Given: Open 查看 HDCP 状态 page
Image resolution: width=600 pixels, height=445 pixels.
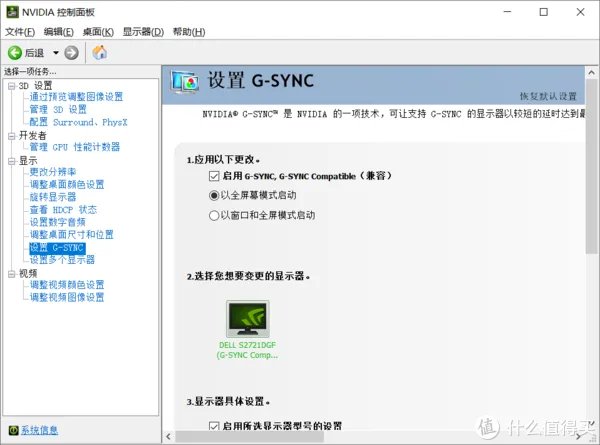Looking at the screenshot, I should pos(63,210).
